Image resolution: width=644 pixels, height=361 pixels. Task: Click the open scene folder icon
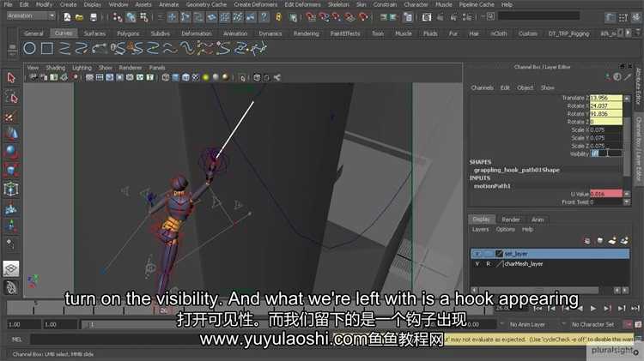(79, 16)
